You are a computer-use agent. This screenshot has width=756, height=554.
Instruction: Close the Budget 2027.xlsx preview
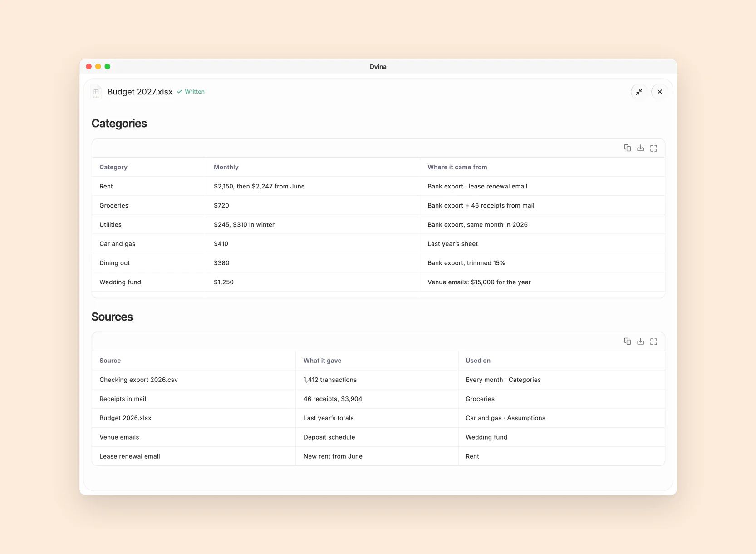(659, 92)
